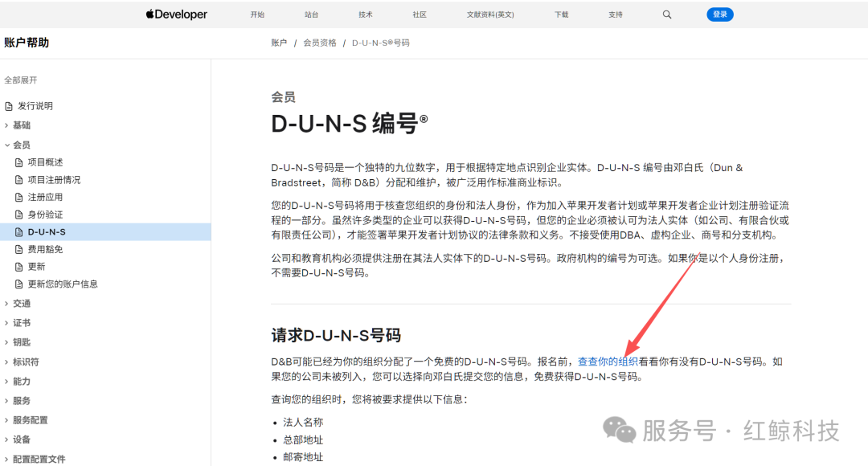This screenshot has width=868, height=466.
Task: Open the 文献资料(英文) nav item
Action: pos(490,15)
